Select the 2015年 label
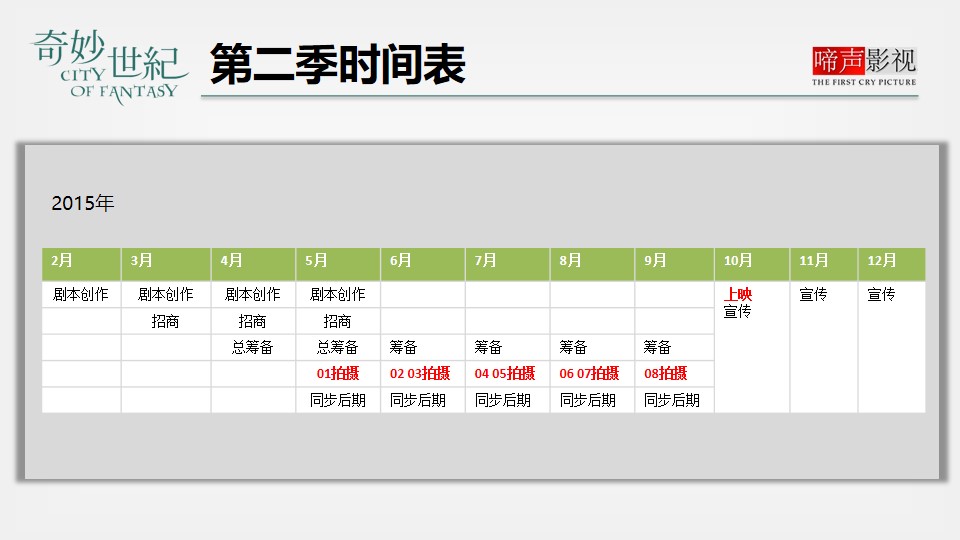Screen dimensions: 960x540 pos(83,203)
